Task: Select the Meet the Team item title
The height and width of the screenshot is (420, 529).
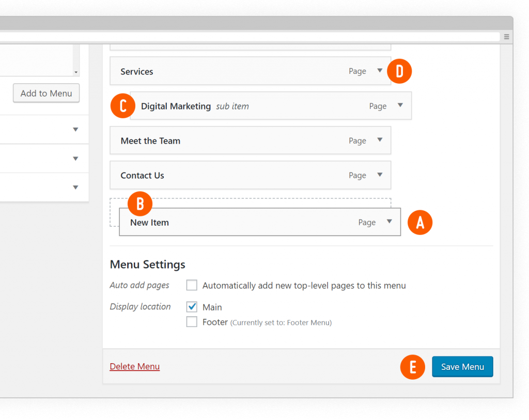Action: pyautogui.click(x=150, y=141)
